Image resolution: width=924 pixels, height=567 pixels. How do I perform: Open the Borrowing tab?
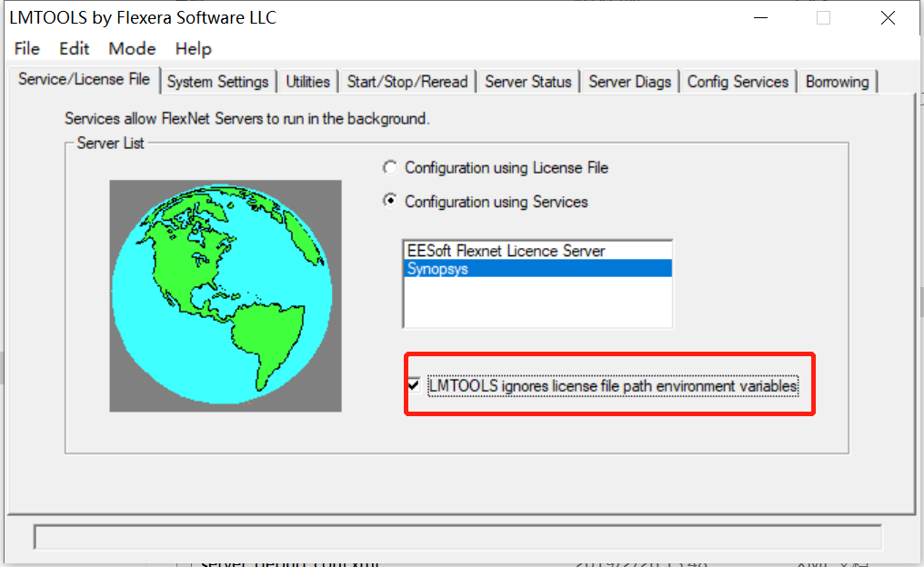(x=837, y=82)
